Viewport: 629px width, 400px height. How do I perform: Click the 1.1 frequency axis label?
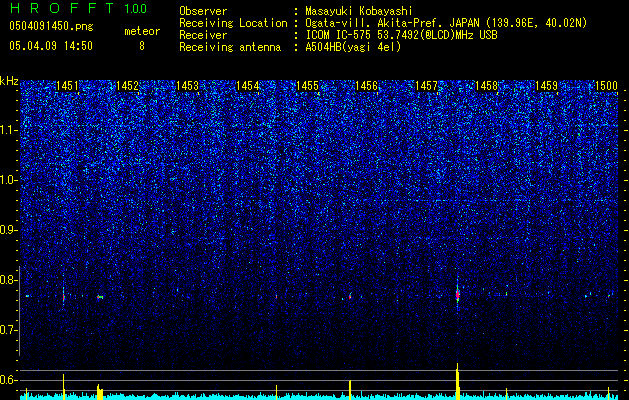tap(9, 130)
